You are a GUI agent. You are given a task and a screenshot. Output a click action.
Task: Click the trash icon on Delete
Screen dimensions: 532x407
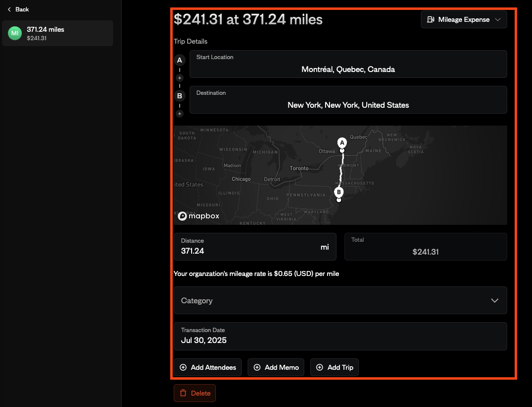coord(183,393)
